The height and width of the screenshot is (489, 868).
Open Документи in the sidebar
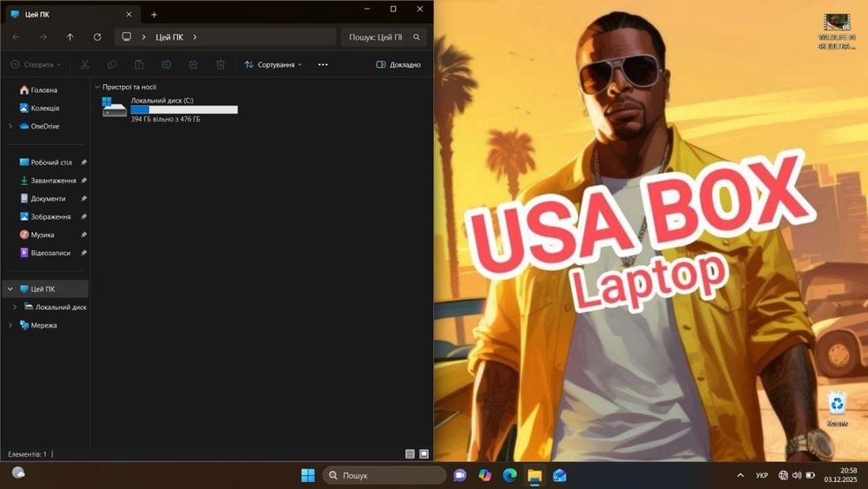(48, 198)
